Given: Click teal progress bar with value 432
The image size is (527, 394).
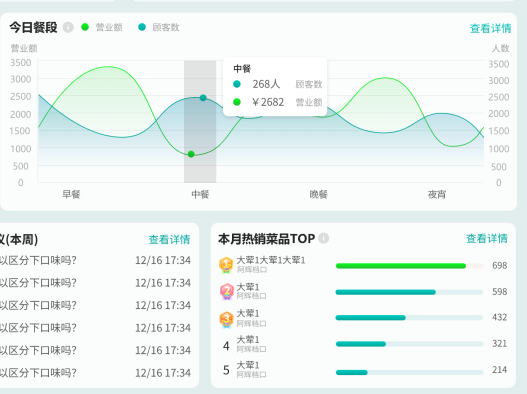Looking at the screenshot, I should tap(409, 318).
